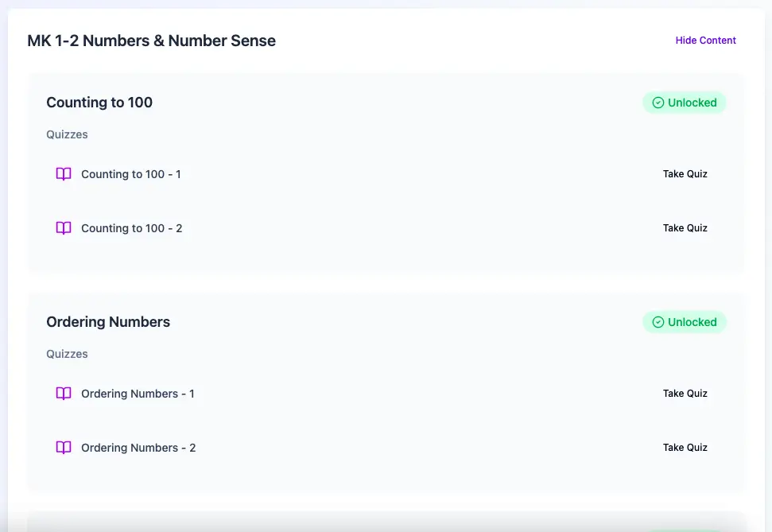Click check icon in Ordering Numbers Unlocked badge
Viewport: 772px width, 532px height.
pos(658,322)
